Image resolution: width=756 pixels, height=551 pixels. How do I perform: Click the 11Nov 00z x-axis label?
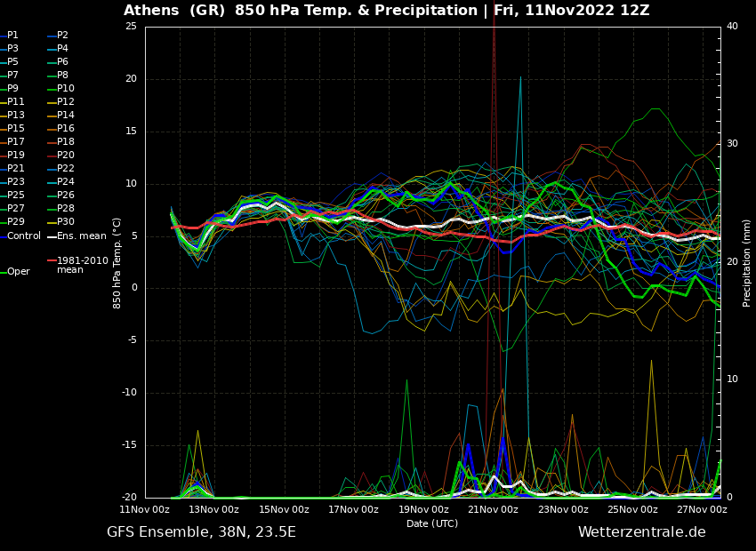(x=145, y=509)
